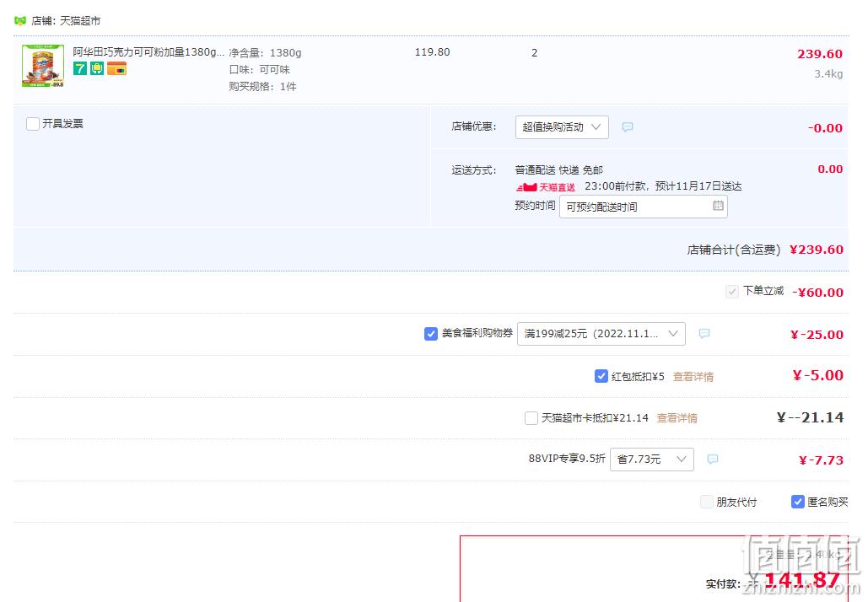Screen dimensions: 868x602
Task: Click the unit price 119.80
Action: [433, 52]
